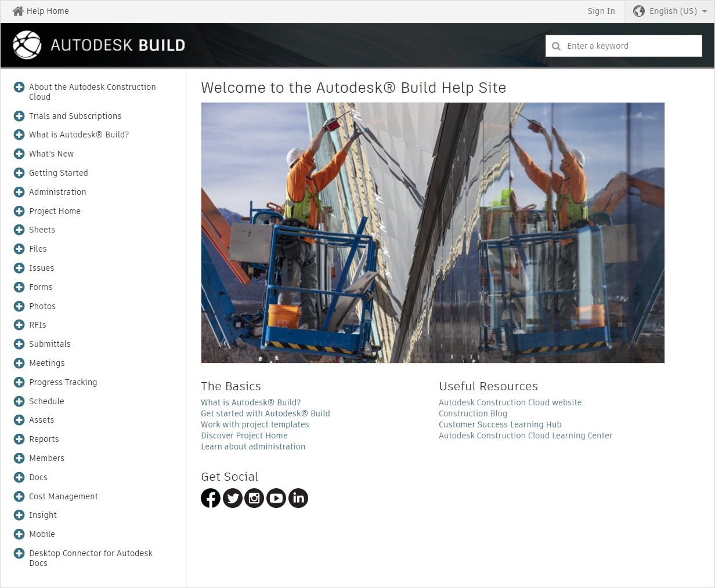The width and height of the screenshot is (715, 588).
Task: Expand Administration plus icon
Action: point(19,192)
